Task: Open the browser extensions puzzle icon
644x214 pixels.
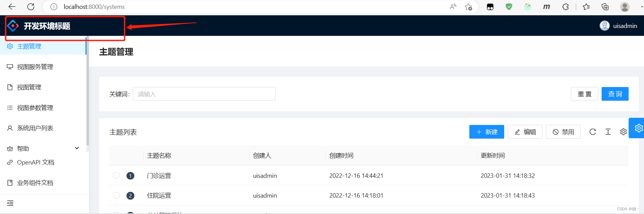Action: coord(565,7)
